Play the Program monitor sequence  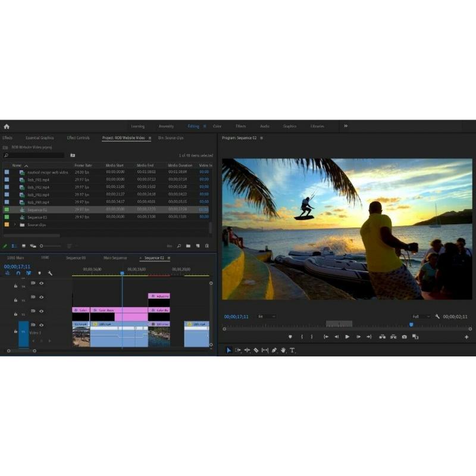click(347, 337)
